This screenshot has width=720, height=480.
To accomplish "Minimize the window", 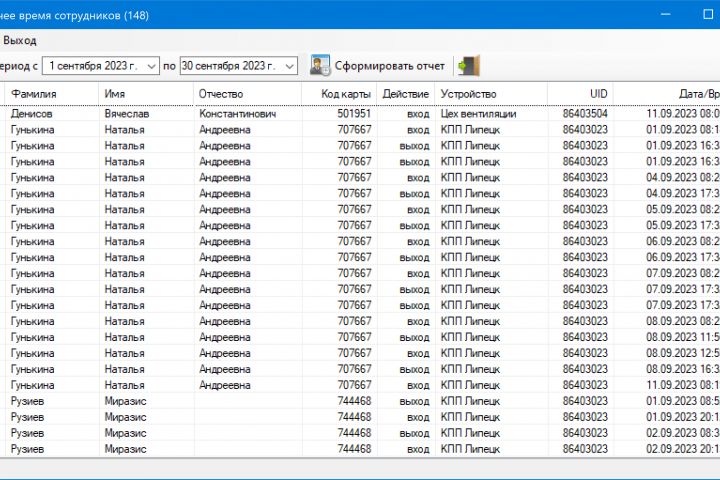I will [x=665, y=14].
